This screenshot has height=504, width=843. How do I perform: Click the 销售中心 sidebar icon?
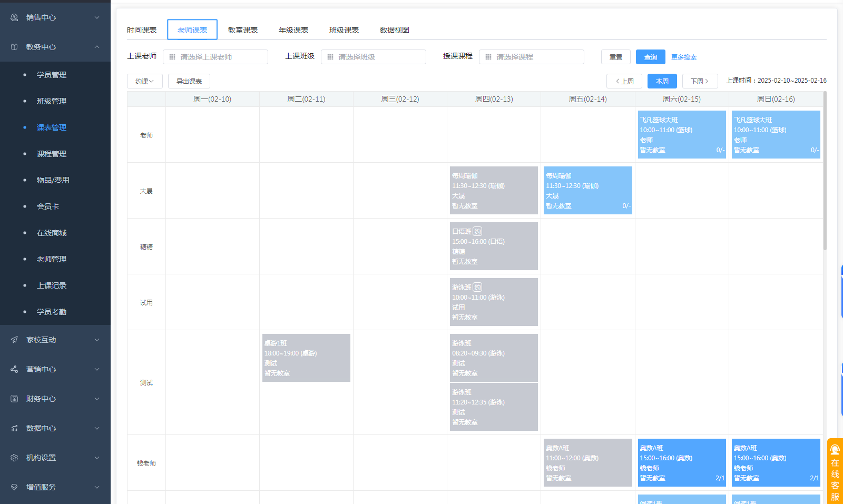click(x=14, y=17)
